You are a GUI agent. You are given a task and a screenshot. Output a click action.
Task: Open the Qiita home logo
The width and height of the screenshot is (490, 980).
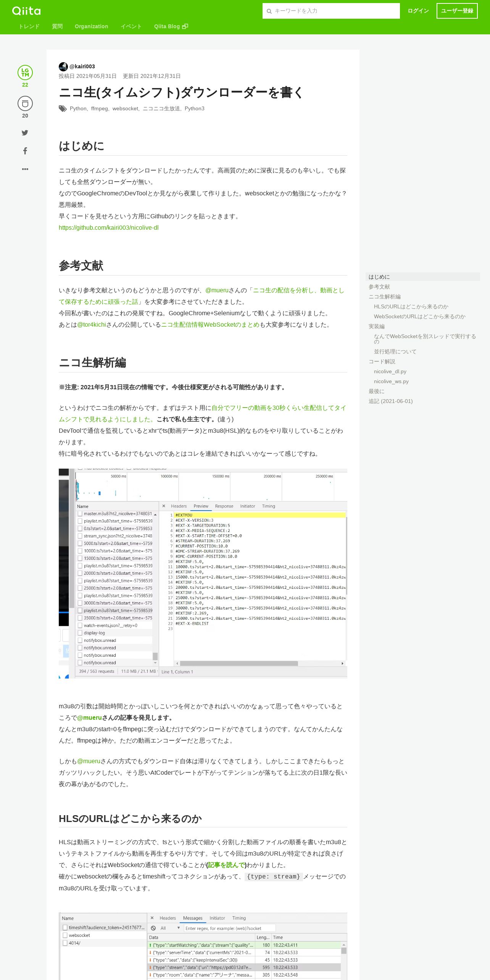(x=26, y=11)
